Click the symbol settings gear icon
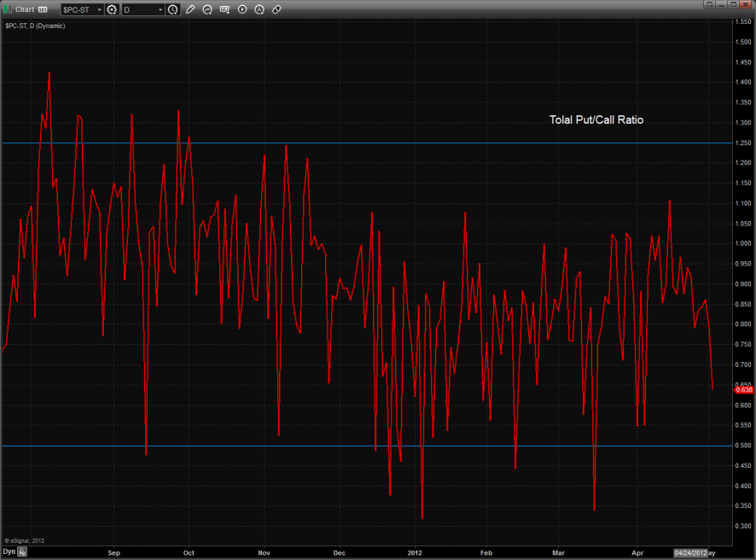 112,9
